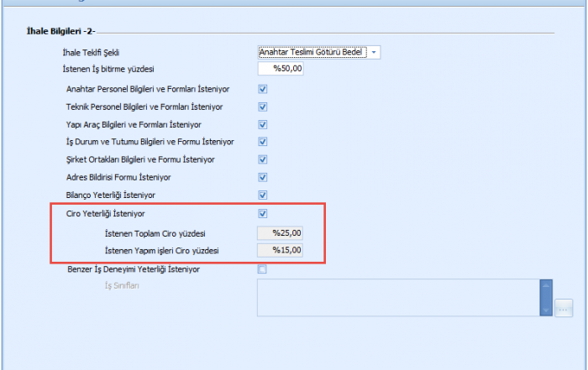This screenshot has width=588, height=370.
Task: Open the İhale Teklifi Şekli dropdown arrow
Action: pos(374,52)
